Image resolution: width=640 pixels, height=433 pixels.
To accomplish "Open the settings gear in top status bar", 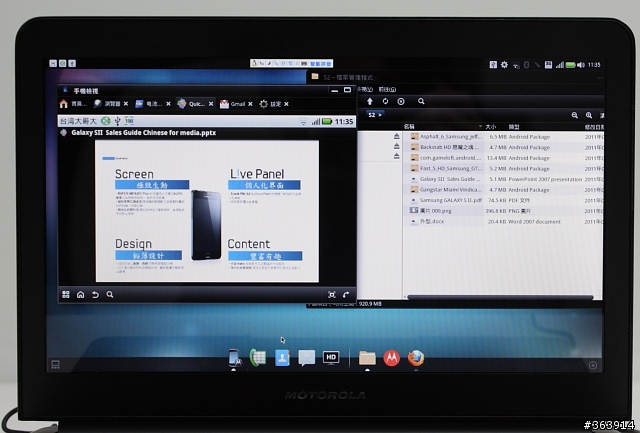I will coord(504,64).
